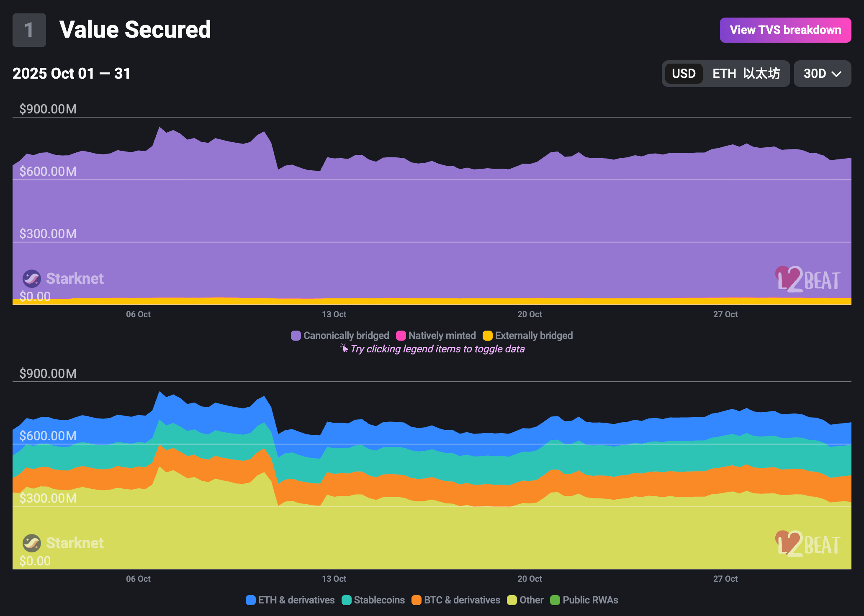Switch currency to USD
This screenshot has height=616, width=864.
pos(684,74)
